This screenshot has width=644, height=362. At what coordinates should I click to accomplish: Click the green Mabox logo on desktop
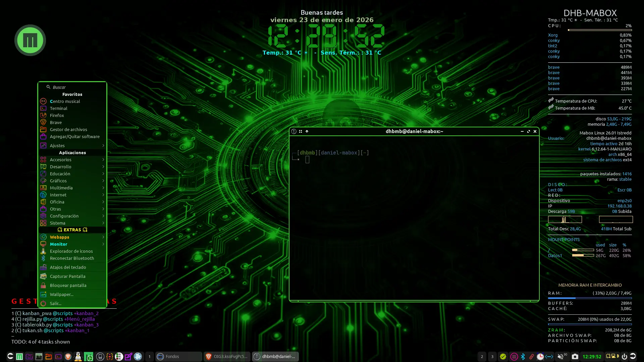[30, 40]
